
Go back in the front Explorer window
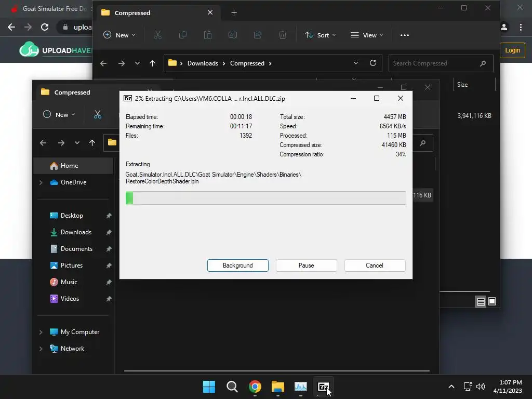click(43, 143)
